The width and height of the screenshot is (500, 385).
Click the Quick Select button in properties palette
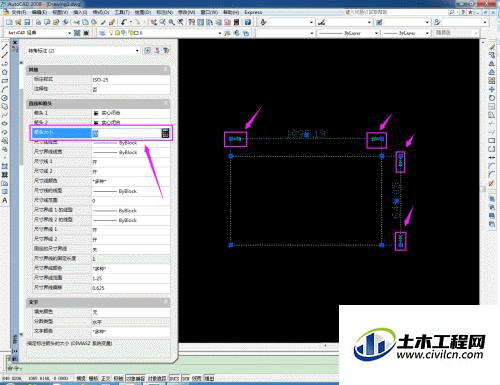pos(166,51)
